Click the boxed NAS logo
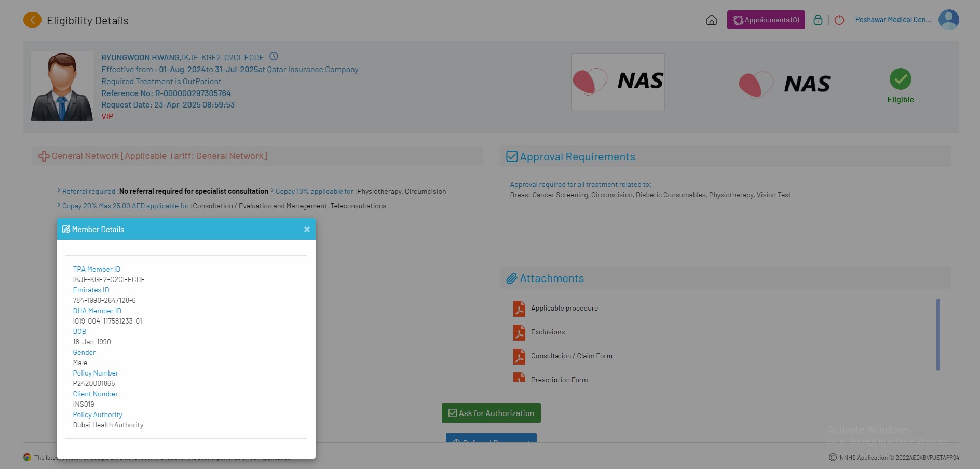 (618, 82)
